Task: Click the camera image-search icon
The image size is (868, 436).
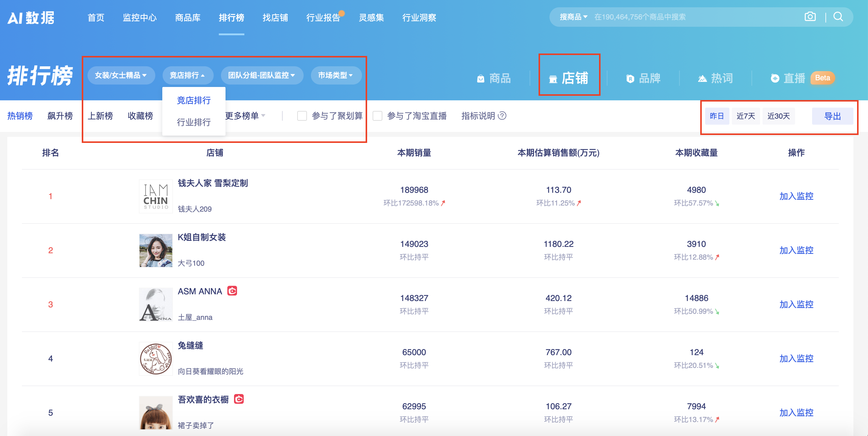Action: point(810,16)
